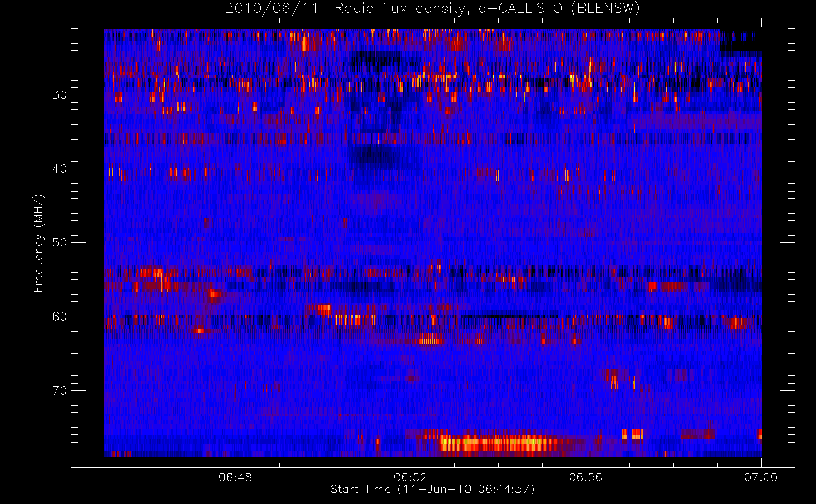Click the 07:00 time tick label
The width and height of the screenshot is (816, 504).
(x=761, y=477)
